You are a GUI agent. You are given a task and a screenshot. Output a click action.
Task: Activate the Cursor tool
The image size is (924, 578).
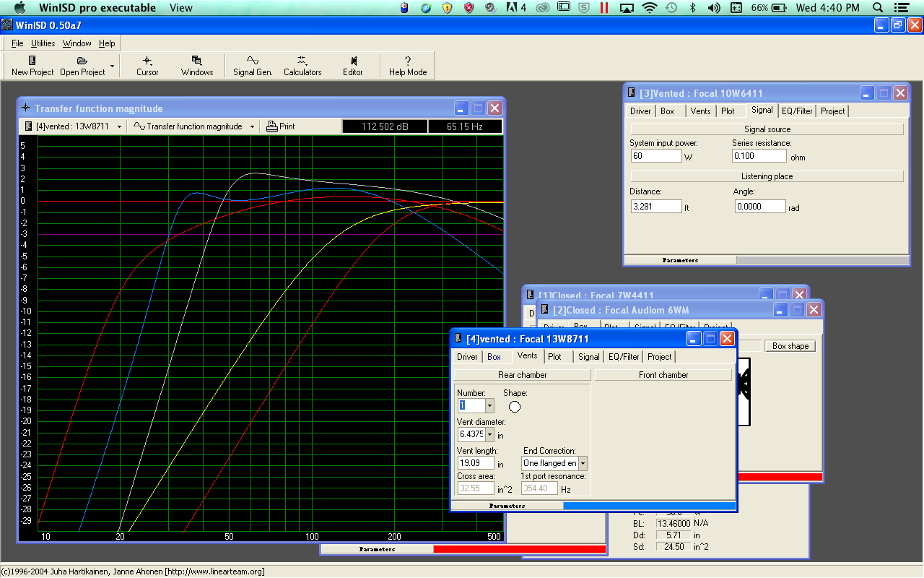point(147,66)
